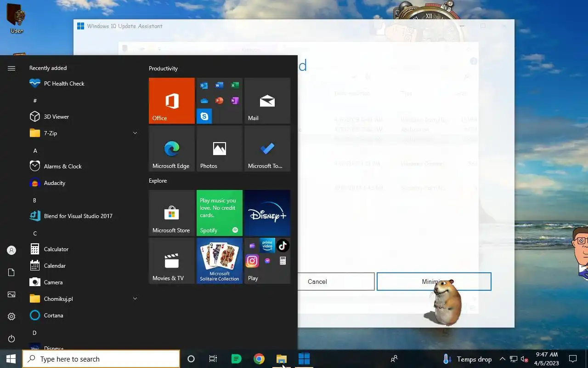The width and height of the screenshot is (588, 368).
Task: Open the Mail tile
Action: click(x=267, y=101)
